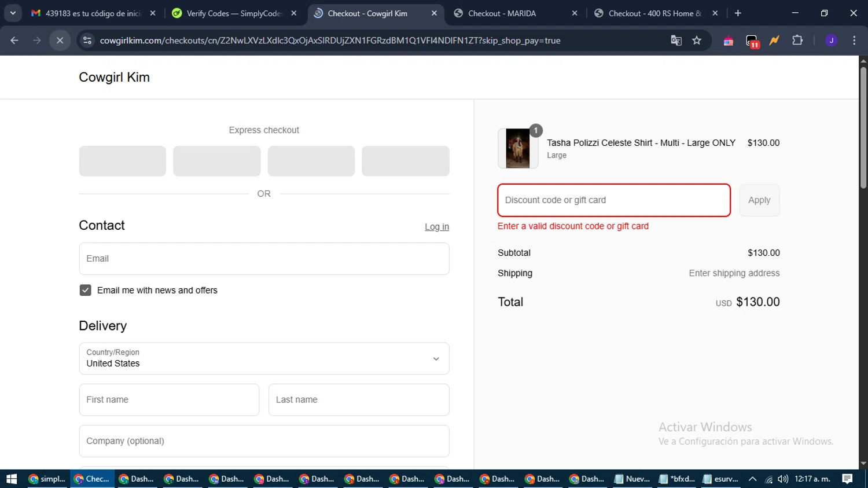
Task: Open the Windows Start menu
Action: [x=12, y=479]
